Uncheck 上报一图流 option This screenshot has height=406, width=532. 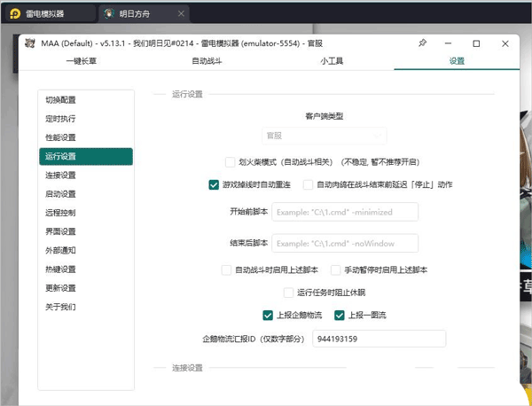point(339,315)
